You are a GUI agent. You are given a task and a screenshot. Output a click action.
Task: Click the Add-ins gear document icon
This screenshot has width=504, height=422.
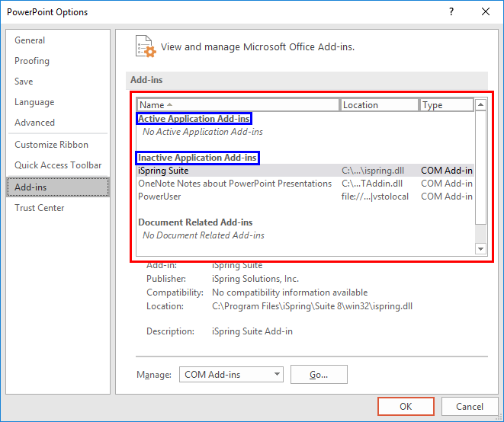pos(146,46)
